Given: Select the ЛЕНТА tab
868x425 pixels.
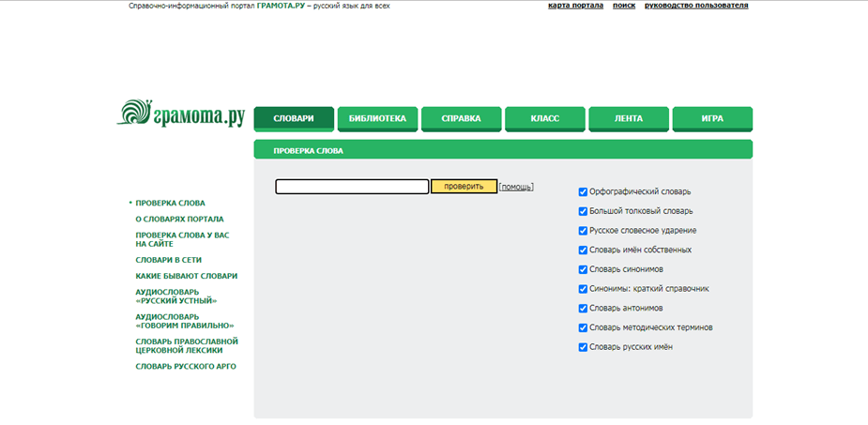Looking at the screenshot, I should (629, 119).
